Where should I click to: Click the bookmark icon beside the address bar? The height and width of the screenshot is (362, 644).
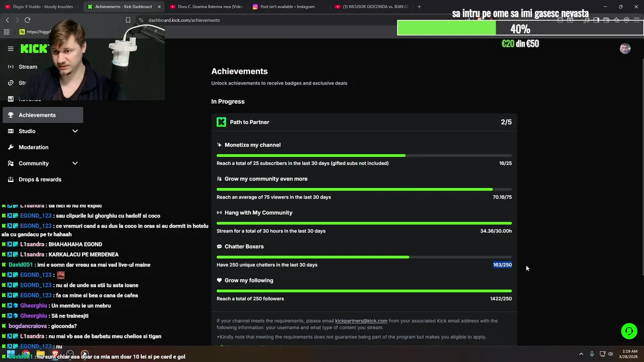click(128, 20)
